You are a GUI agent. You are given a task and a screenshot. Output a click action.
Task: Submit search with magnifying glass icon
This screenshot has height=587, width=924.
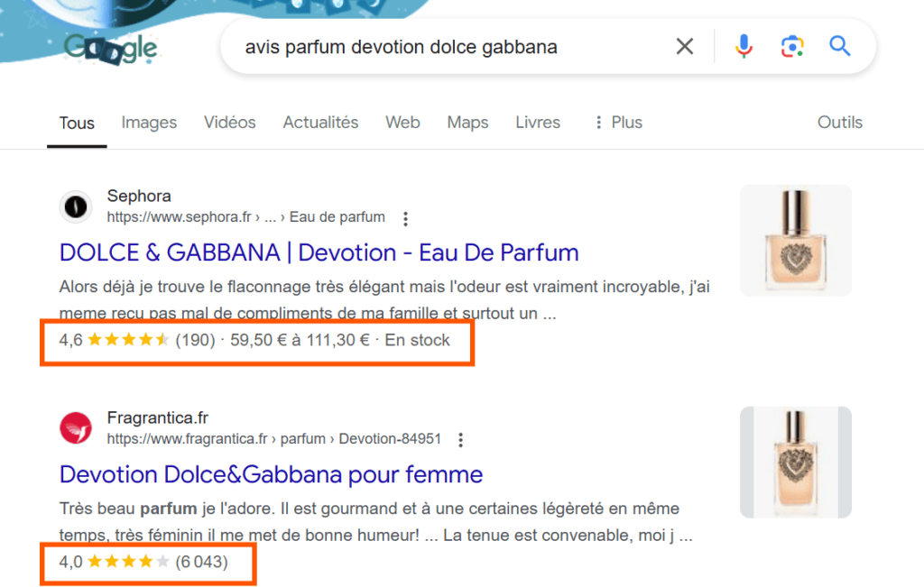(x=840, y=46)
